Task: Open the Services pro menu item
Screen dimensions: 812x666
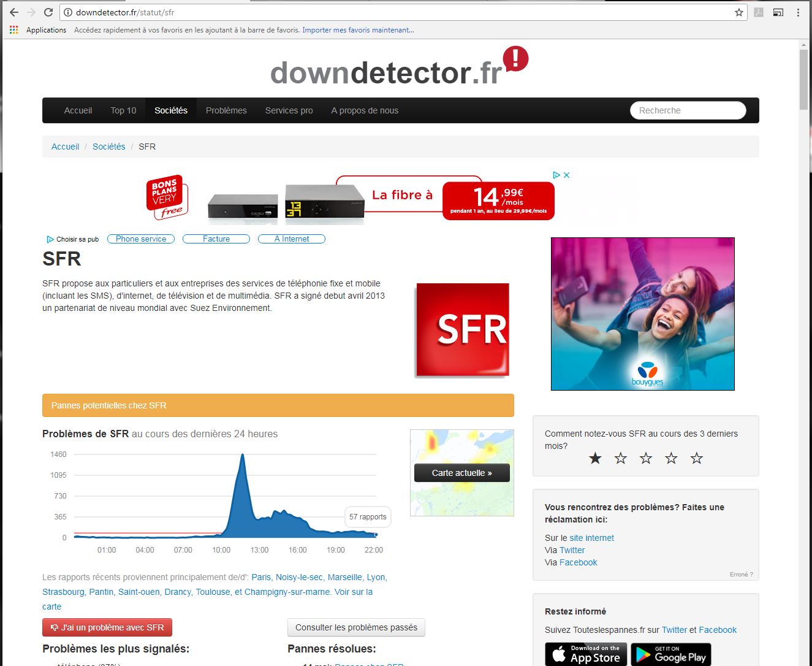Action: (x=289, y=110)
